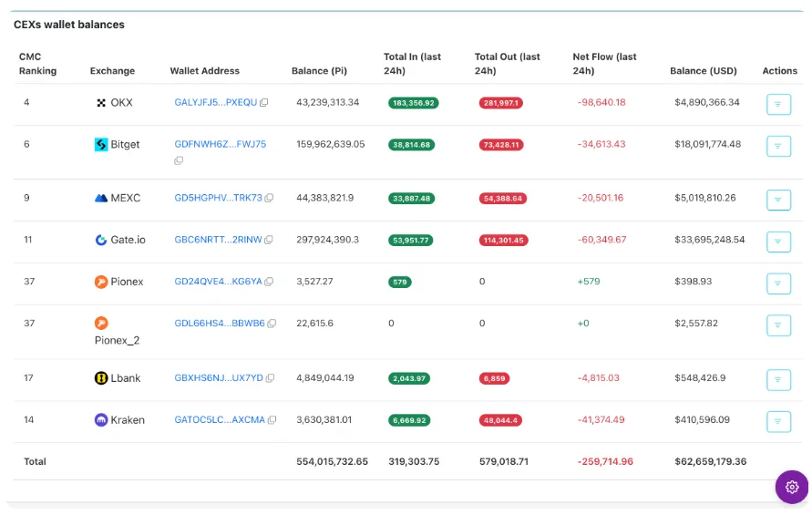Copy Pionex_2 GDL66HS4 address icon

(x=272, y=324)
